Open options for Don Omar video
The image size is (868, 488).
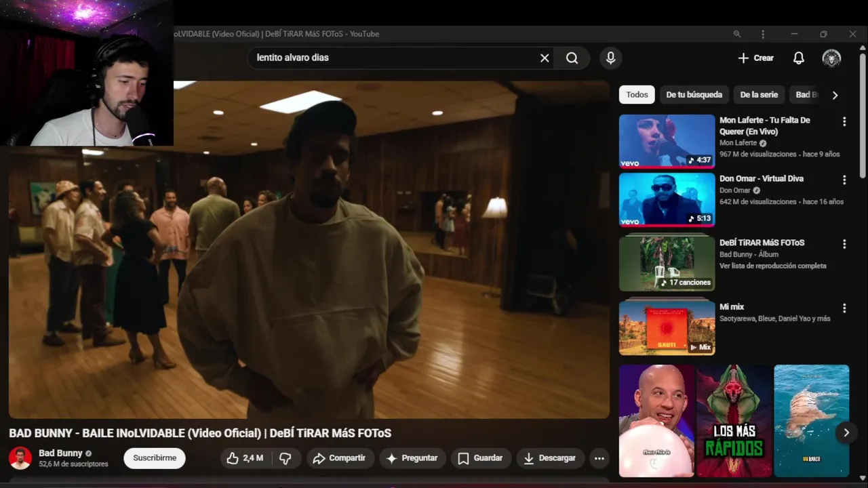click(844, 180)
